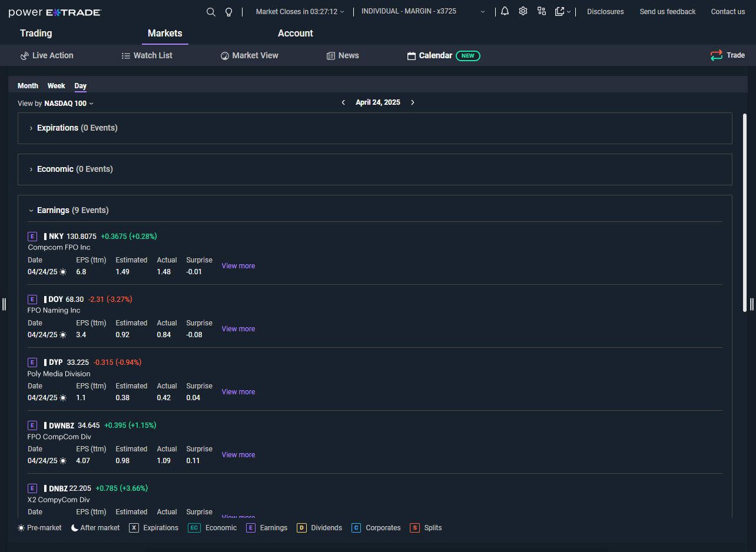Click the Calendar icon
The height and width of the screenshot is (552, 756).
[x=412, y=56]
